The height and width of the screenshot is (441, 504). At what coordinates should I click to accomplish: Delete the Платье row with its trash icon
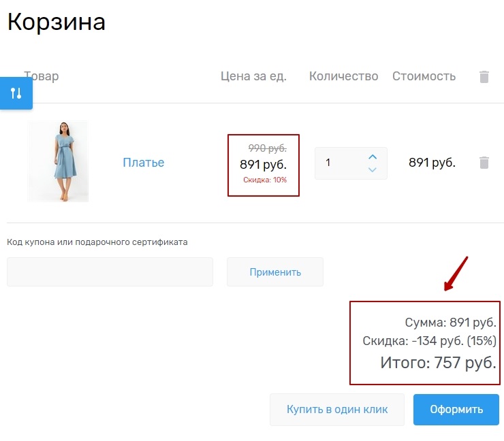click(484, 163)
